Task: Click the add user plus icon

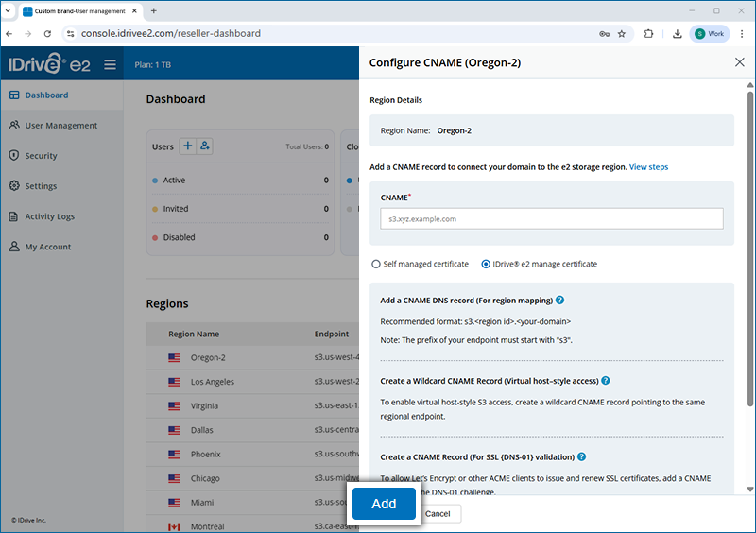Action: pyautogui.click(x=187, y=146)
